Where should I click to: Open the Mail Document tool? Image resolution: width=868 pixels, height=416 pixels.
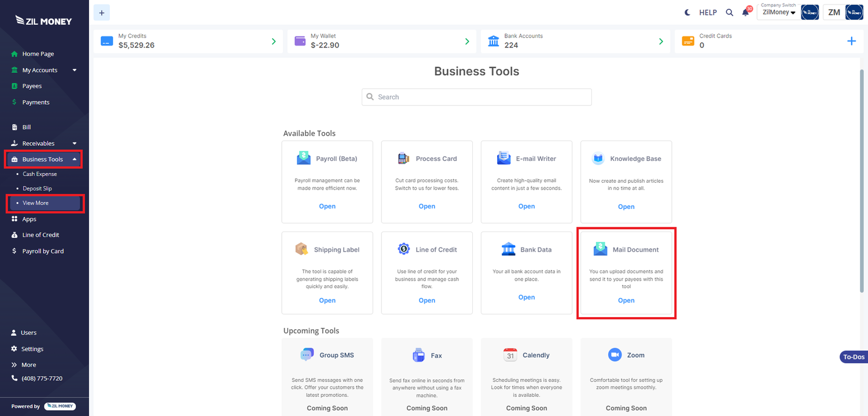pyautogui.click(x=626, y=300)
